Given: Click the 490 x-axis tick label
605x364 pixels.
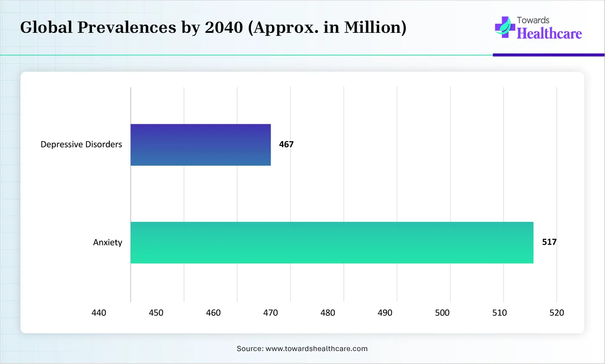Looking at the screenshot, I should (385, 313).
